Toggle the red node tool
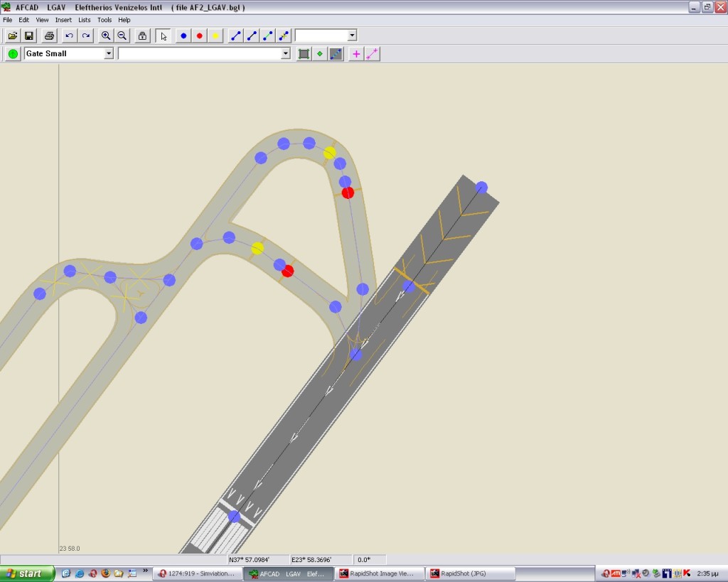 (x=200, y=36)
